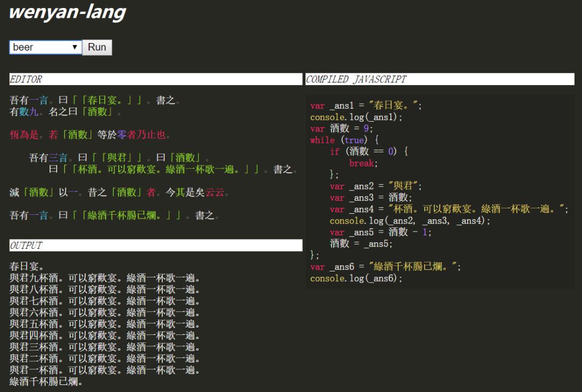Click console.log(_ans2, _ans3, _ans4) line

click(410, 221)
